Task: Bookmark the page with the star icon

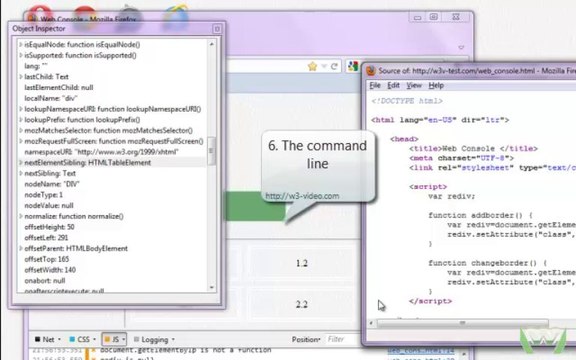Action: tap(312, 66)
